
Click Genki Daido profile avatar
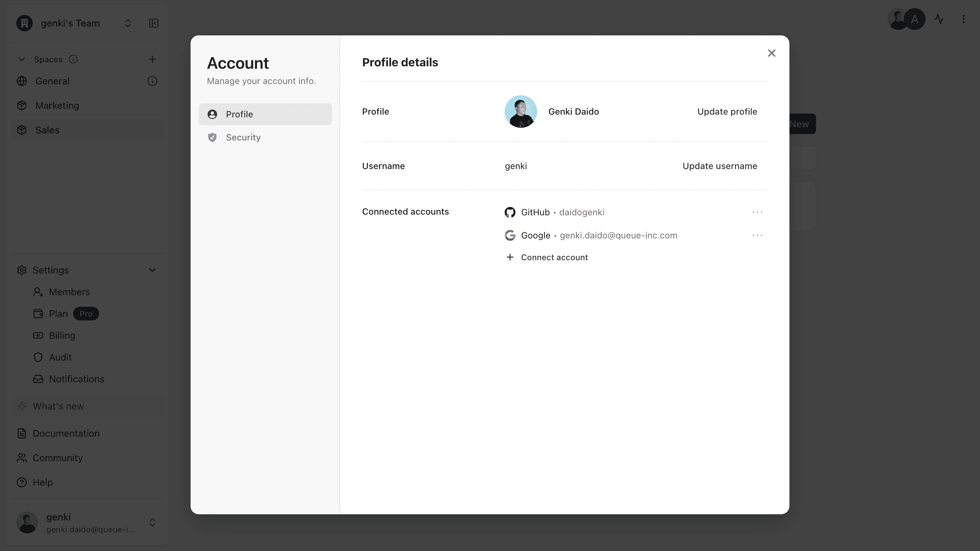pyautogui.click(x=520, y=112)
